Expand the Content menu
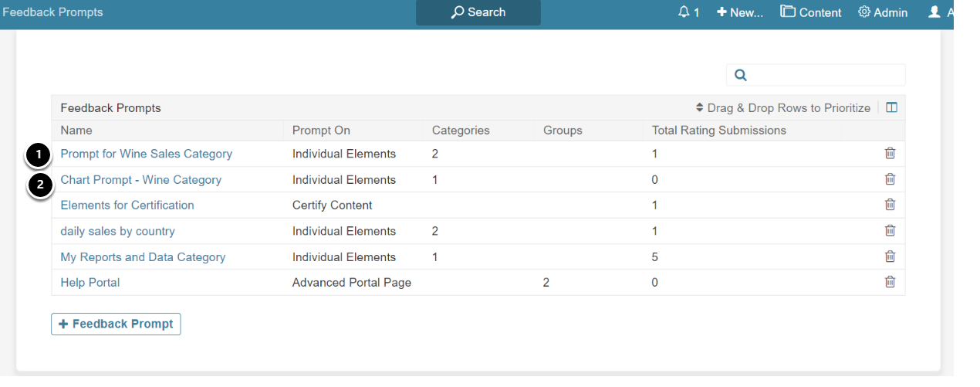Image resolution: width=980 pixels, height=387 pixels. pos(810,12)
